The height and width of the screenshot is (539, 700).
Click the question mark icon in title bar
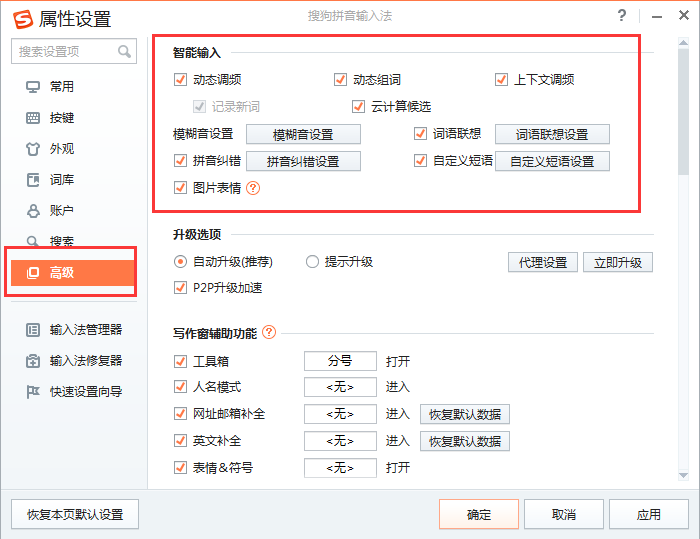tap(622, 17)
